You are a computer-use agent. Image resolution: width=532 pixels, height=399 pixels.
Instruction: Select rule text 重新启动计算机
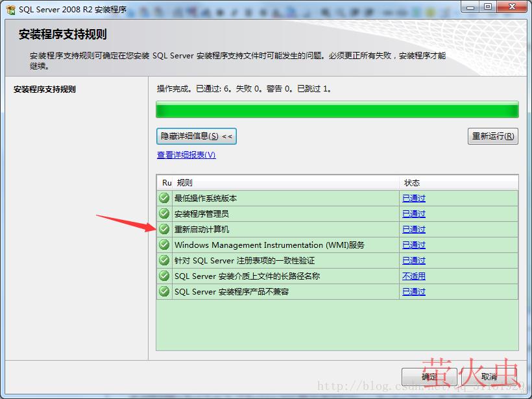point(202,230)
